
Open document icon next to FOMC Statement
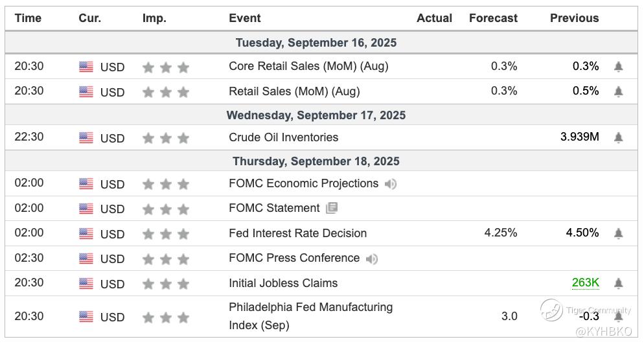pyautogui.click(x=332, y=208)
